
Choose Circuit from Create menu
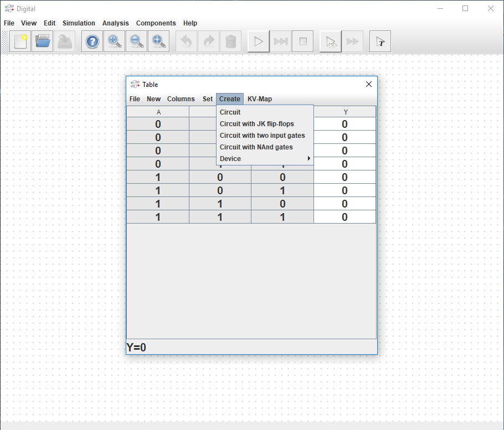(265, 112)
